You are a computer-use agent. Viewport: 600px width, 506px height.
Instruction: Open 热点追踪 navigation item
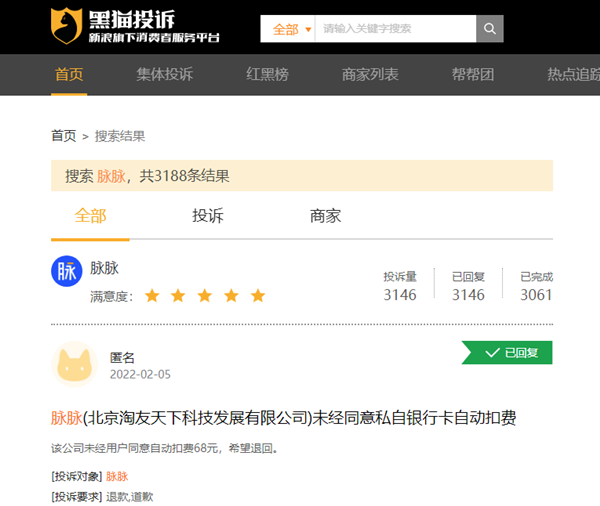pyautogui.click(x=572, y=74)
